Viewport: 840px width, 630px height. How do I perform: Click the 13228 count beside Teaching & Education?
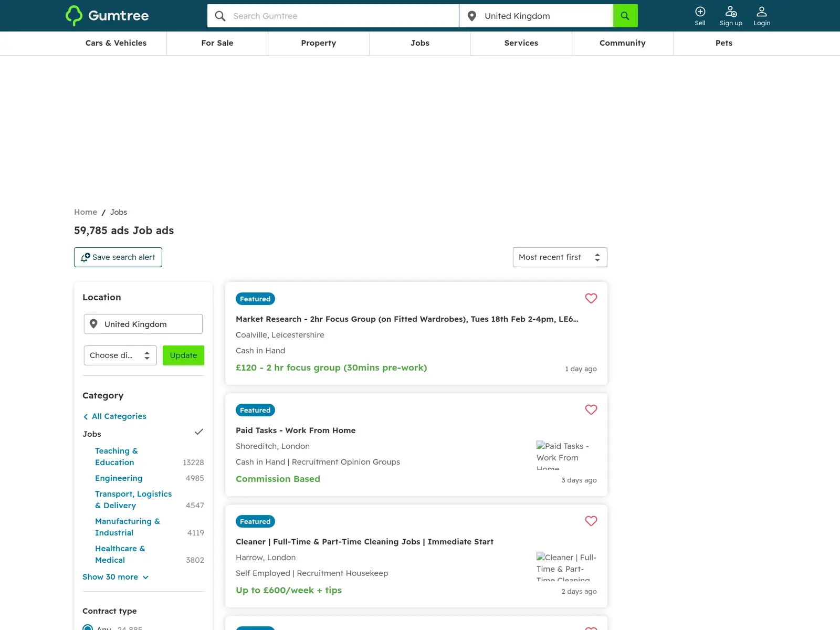pos(193,463)
